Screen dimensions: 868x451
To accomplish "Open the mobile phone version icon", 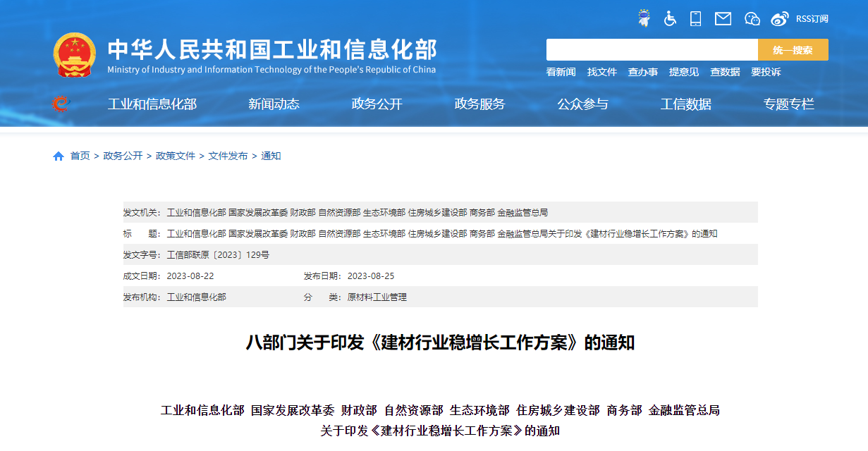I will tap(696, 18).
